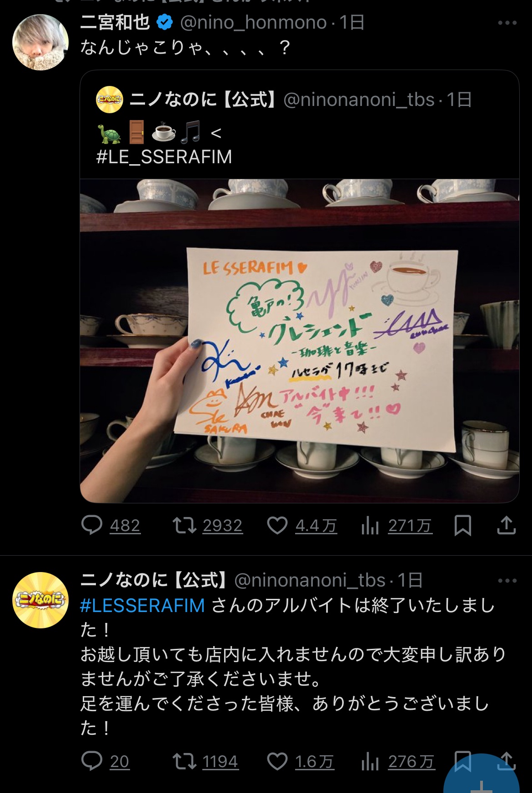This screenshot has width=532, height=793.
Task: Open 二宮和也's profile avatar
Action: coord(40,42)
